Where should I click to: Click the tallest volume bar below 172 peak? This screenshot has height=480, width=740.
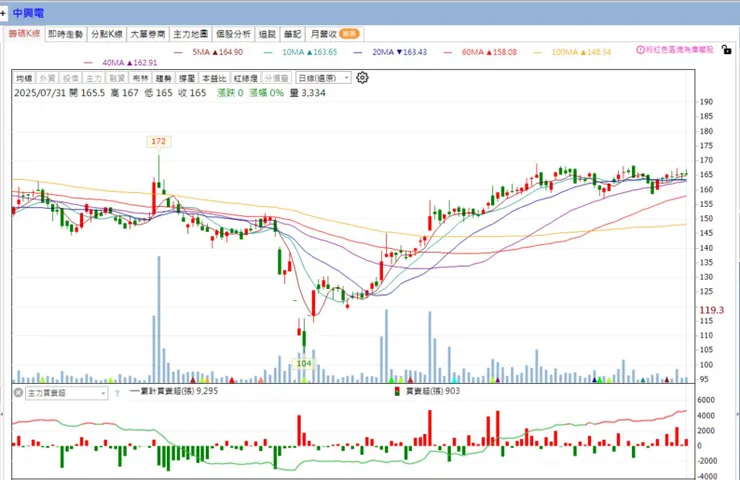tap(159, 319)
